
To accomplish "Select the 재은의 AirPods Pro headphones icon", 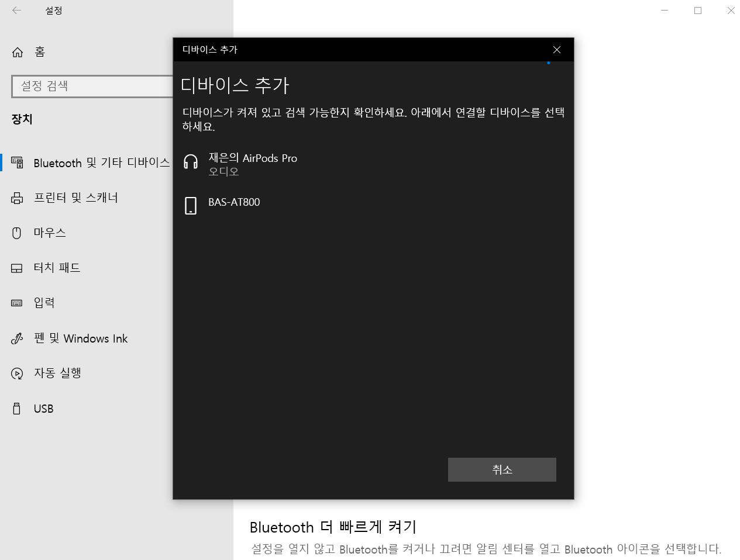I will [191, 162].
